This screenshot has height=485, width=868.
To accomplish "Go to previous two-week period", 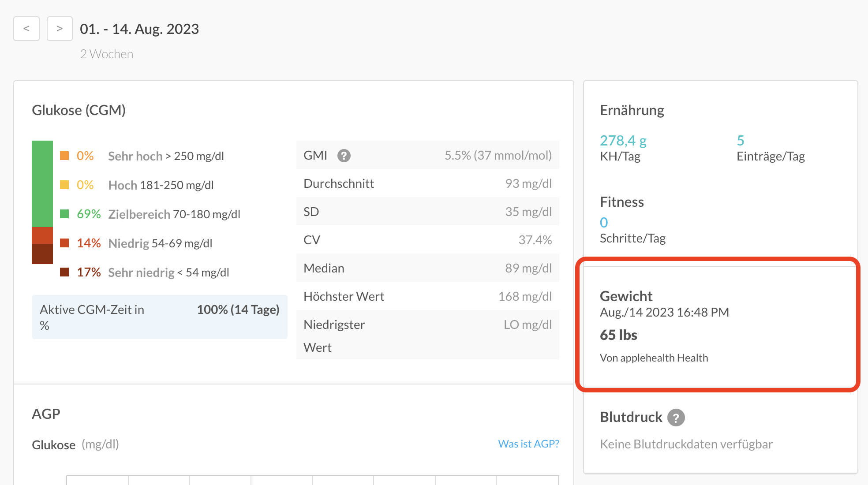I will coord(26,29).
